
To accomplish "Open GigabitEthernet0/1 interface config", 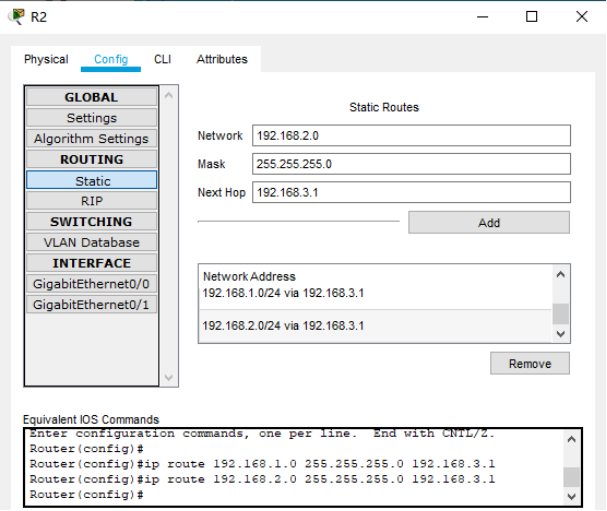I will tap(91, 305).
